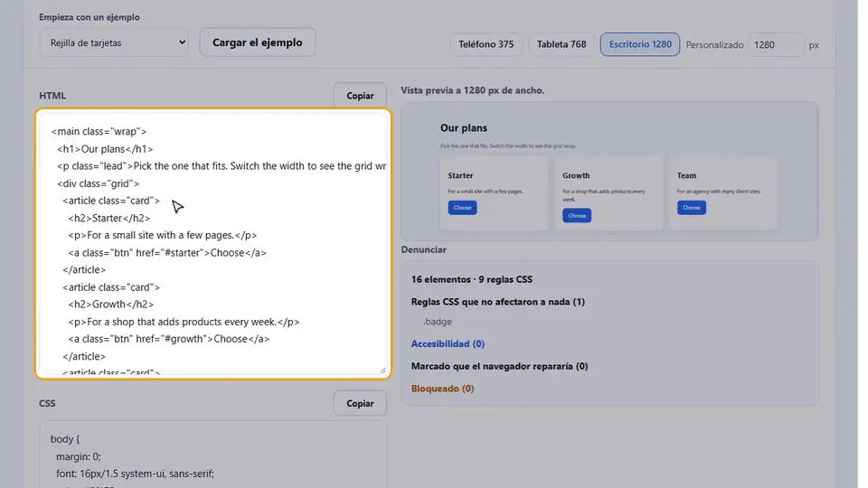Click the '<h2>Growth</h2>' code line

click(110, 305)
